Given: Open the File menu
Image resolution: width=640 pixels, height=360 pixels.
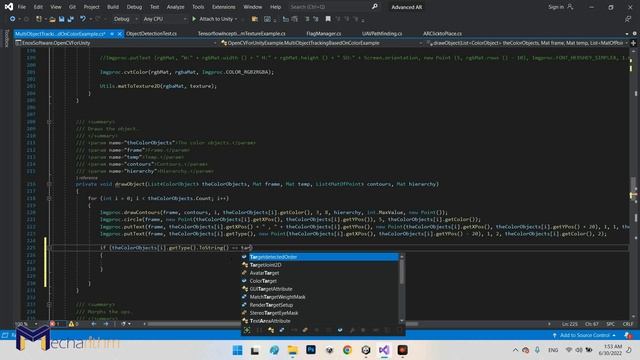Looking at the screenshot, I should (22, 7).
